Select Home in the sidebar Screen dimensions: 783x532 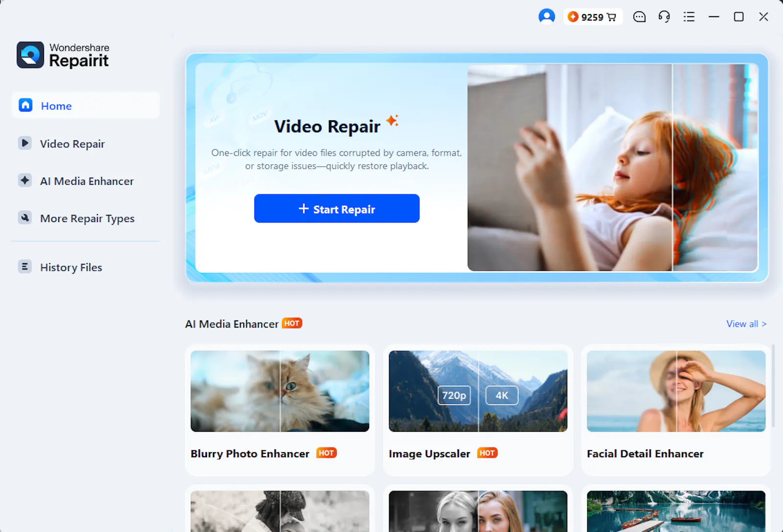tap(86, 105)
